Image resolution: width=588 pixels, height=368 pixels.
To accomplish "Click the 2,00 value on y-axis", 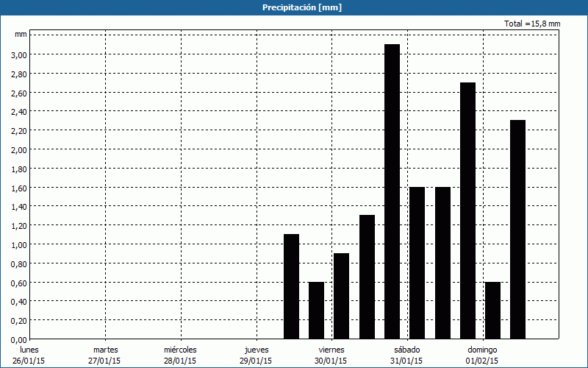I will (18, 149).
